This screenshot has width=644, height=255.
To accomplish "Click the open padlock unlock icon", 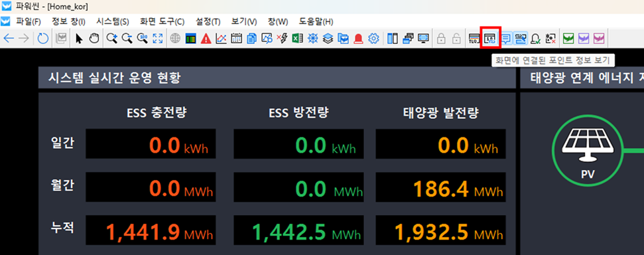I will [456, 39].
